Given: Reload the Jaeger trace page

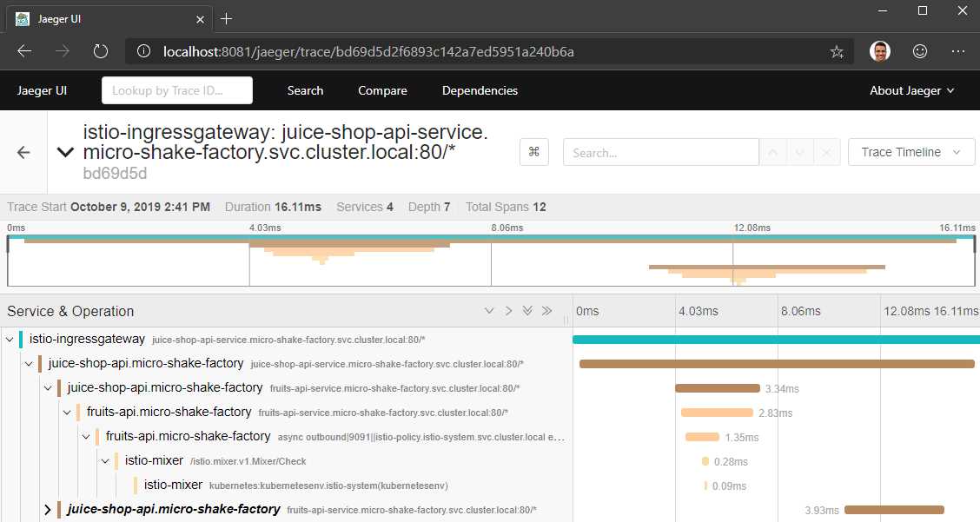Looking at the screenshot, I should [101, 51].
